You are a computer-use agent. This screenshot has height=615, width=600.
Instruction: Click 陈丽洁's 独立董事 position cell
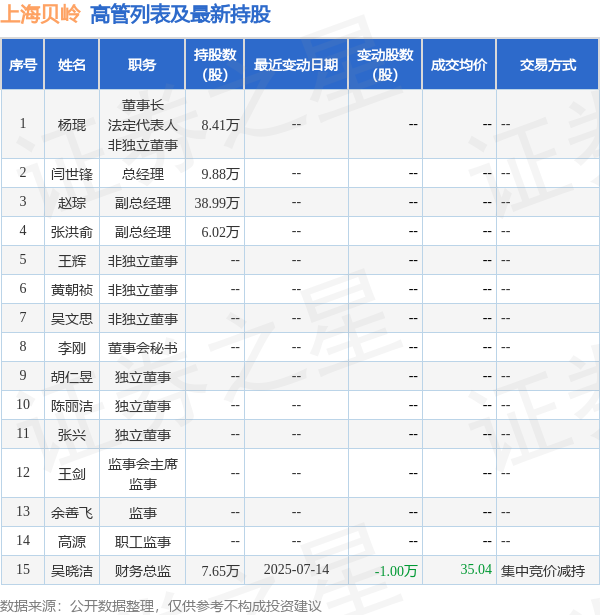(x=142, y=406)
